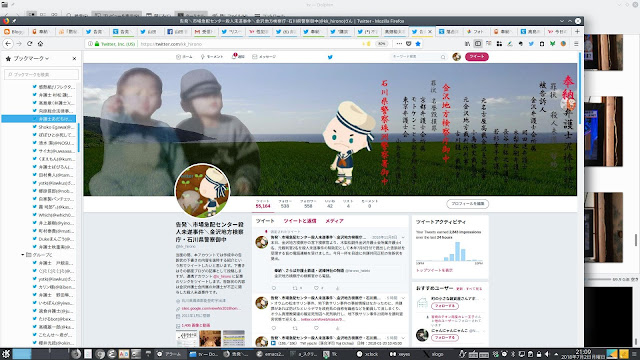640x360 pixels.
Task: Open page actions three-dot menu in URL bar
Action: point(399,44)
